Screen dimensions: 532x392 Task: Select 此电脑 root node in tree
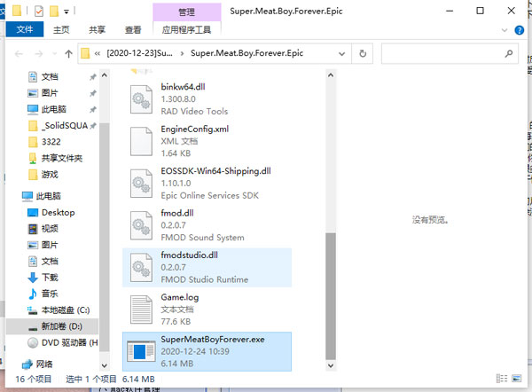point(49,196)
